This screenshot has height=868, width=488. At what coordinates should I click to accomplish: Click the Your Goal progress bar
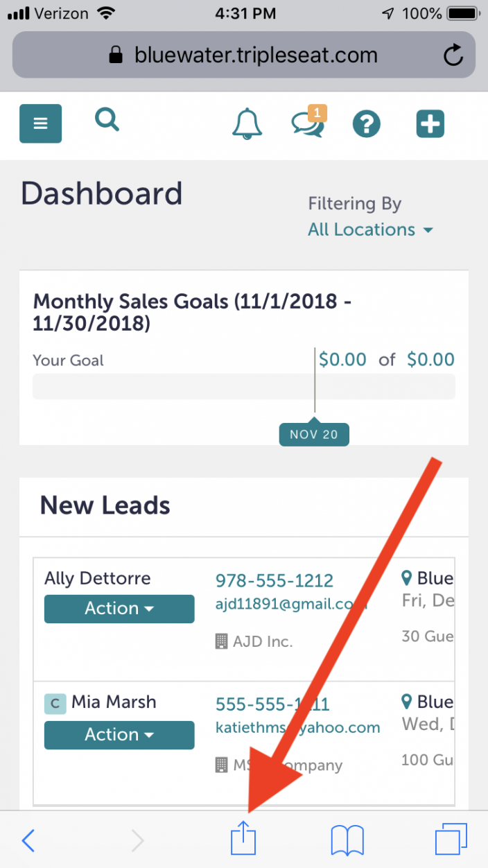(244, 387)
